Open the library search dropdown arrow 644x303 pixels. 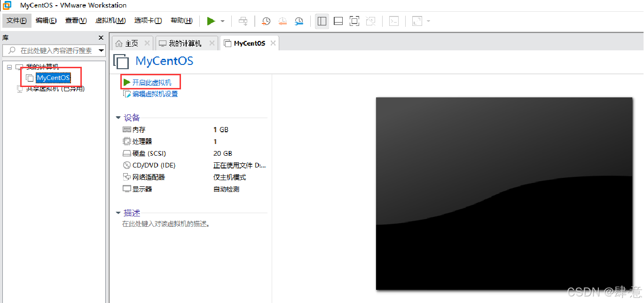[x=102, y=50]
